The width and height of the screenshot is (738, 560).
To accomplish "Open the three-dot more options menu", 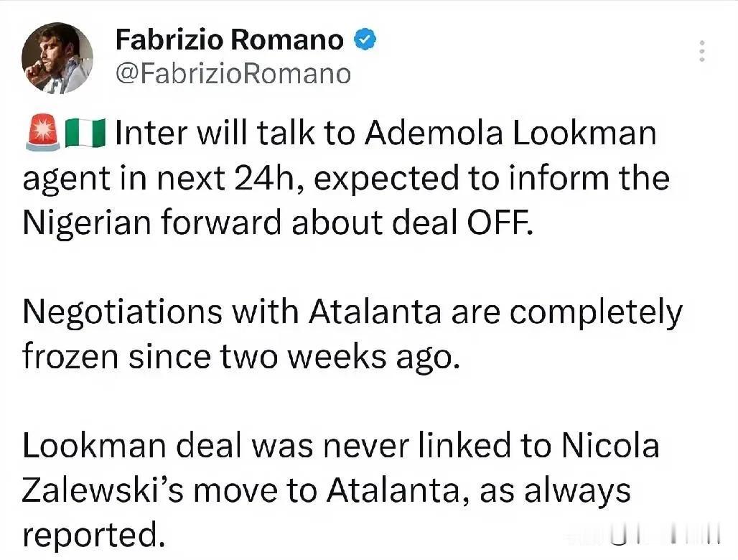I will (x=702, y=51).
